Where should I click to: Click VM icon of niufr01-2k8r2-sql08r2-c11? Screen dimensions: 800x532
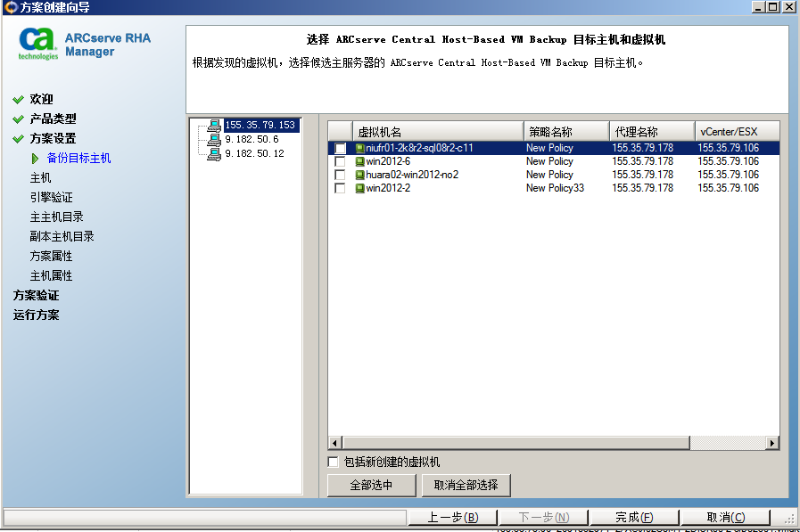point(359,148)
